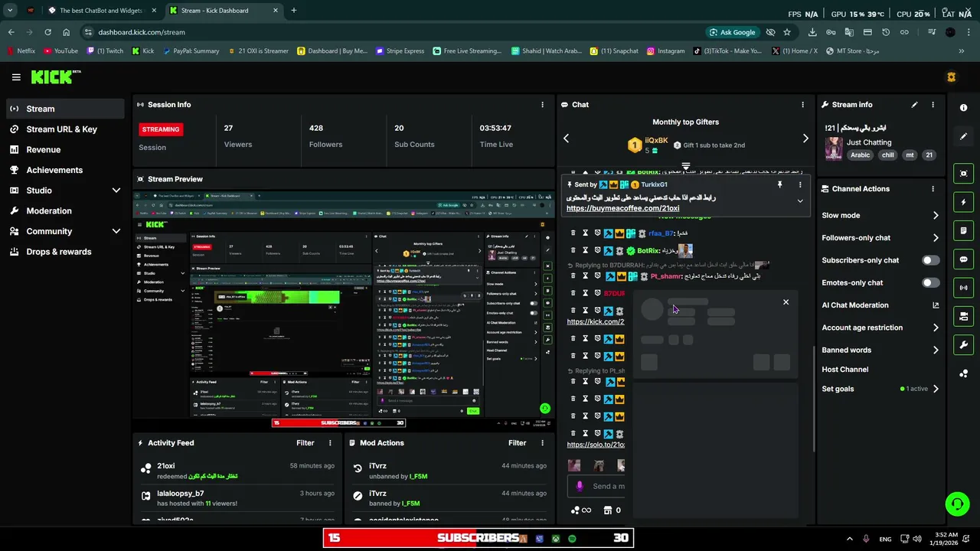980x551 pixels.
Task: Open the hamburger menu beside the Kick logo
Action: (x=16, y=77)
